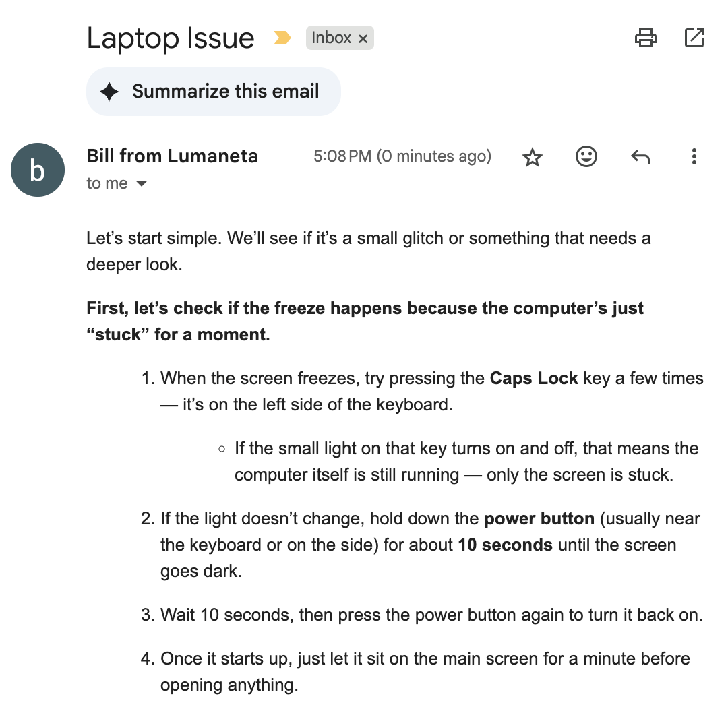The image size is (728, 709).
Task: Open the three-dot More options menu
Action: click(694, 157)
